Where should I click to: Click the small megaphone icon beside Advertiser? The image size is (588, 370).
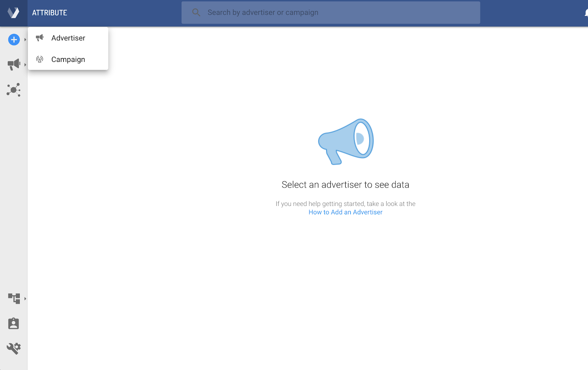[x=40, y=38]
